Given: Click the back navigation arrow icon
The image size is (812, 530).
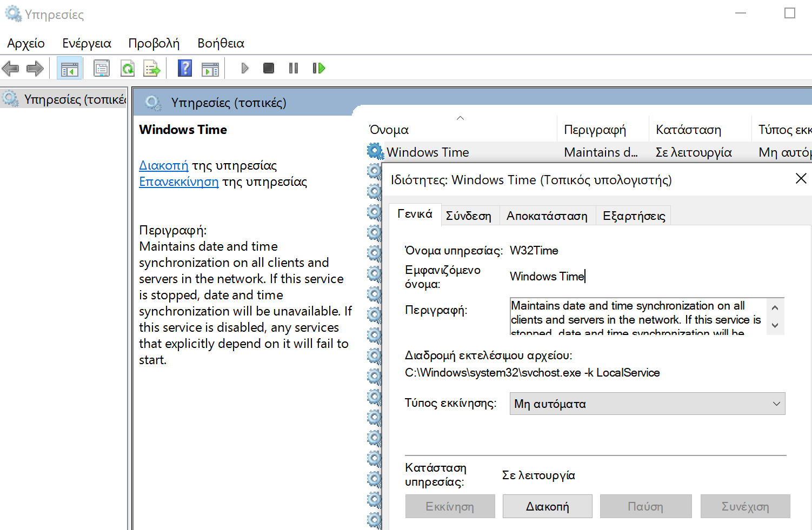Looking at the screenshot, I should point(10,68).
